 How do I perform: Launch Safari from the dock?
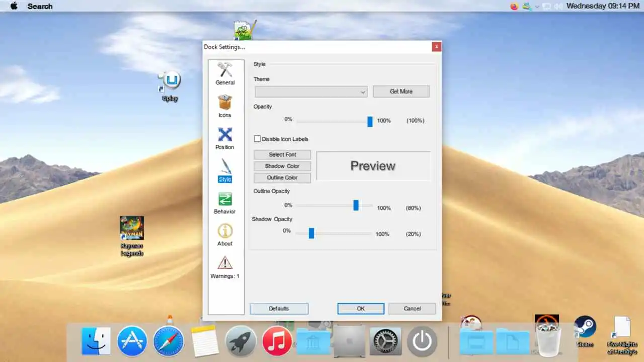point(169,341)
